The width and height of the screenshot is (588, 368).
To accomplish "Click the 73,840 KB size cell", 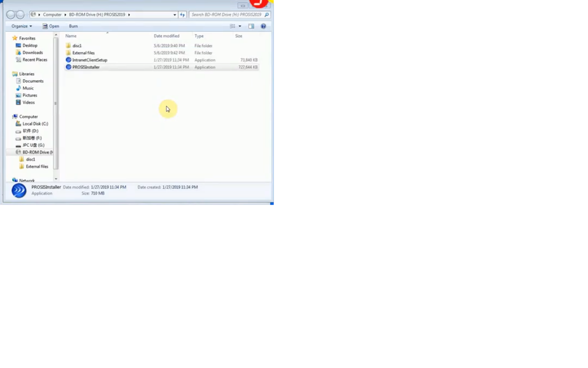I will click(x=249, y=60).
